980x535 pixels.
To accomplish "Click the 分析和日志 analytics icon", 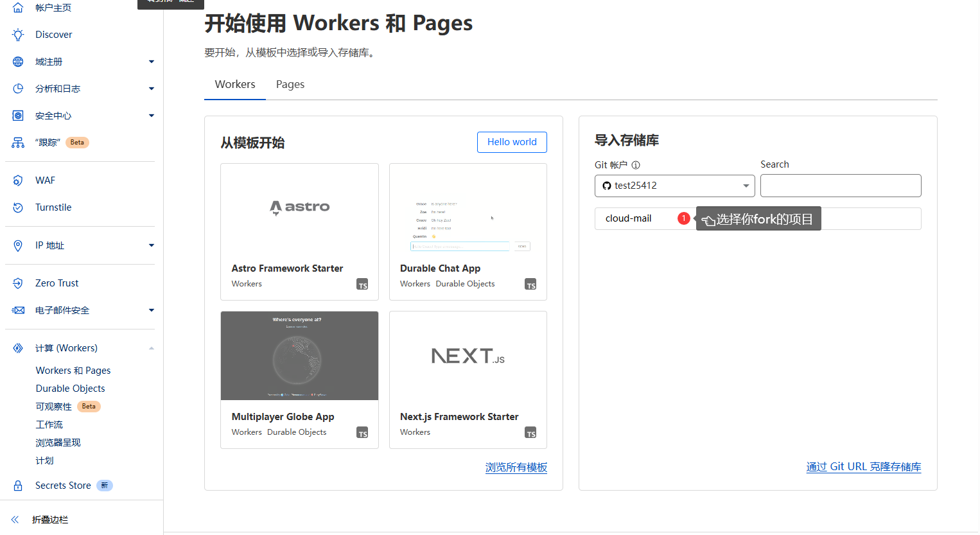I will (18, 88).
